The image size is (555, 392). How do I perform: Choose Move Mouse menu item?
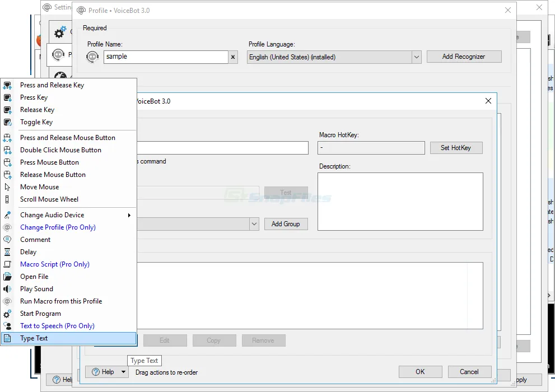pos(69,187)
